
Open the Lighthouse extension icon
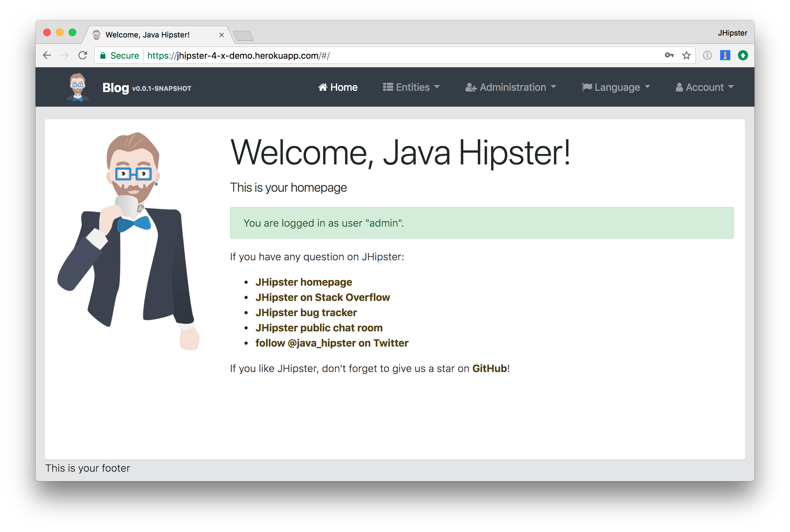725,55
